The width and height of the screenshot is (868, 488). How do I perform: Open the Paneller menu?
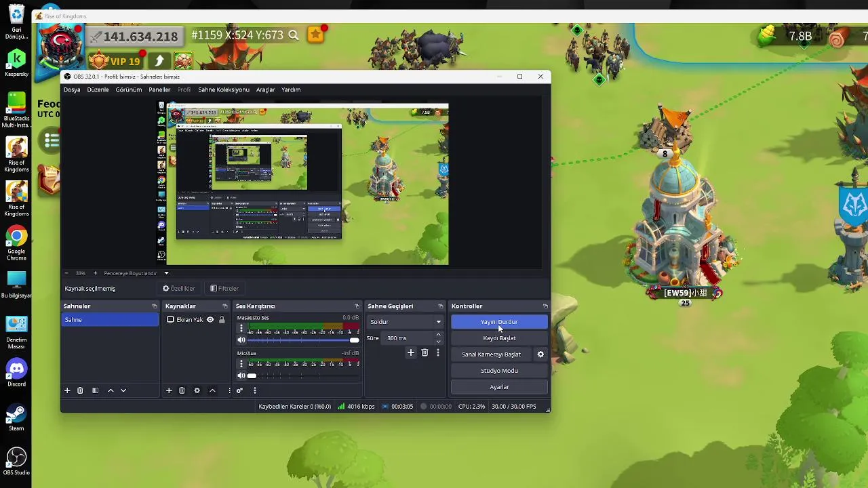159,89
